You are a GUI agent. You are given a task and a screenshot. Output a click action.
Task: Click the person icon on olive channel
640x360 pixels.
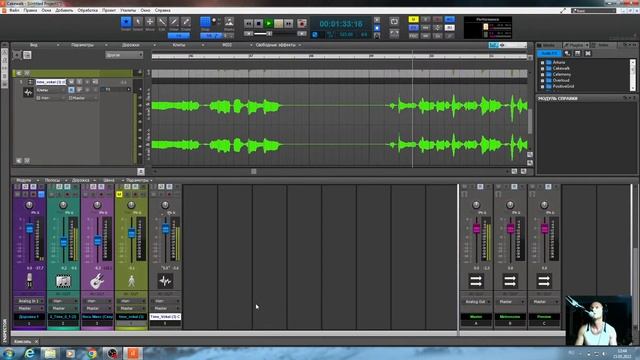131,281
